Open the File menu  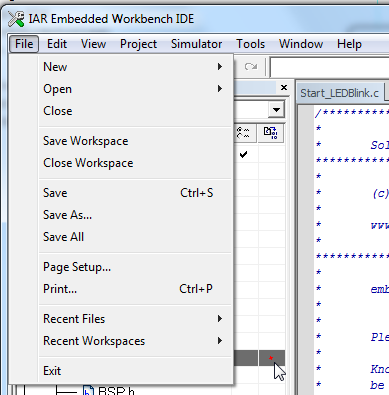24,44
